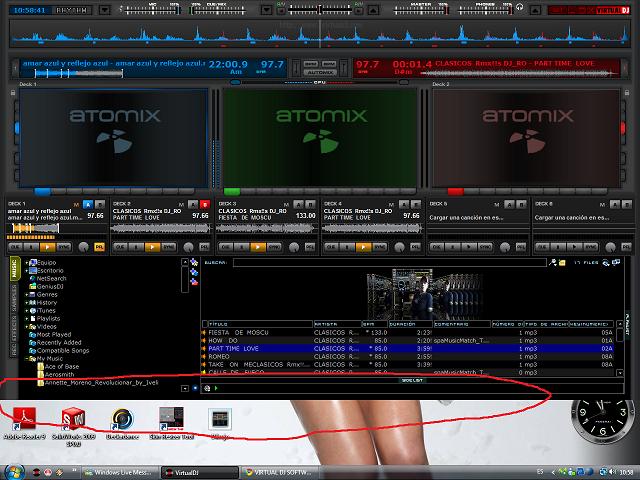The height and width of the screenshot is (480, 640).
Task: Click in the Buscar search field
Action: pos(389,262)
